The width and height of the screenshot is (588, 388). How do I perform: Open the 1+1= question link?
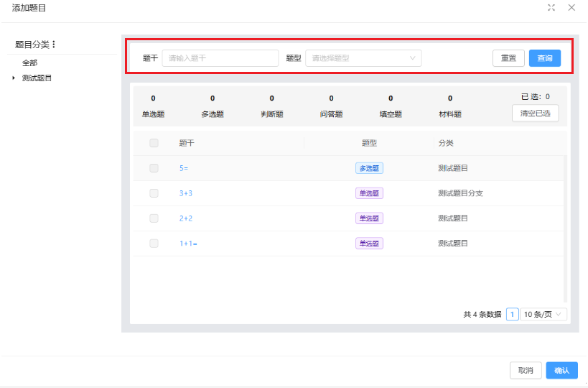[188, 244]
